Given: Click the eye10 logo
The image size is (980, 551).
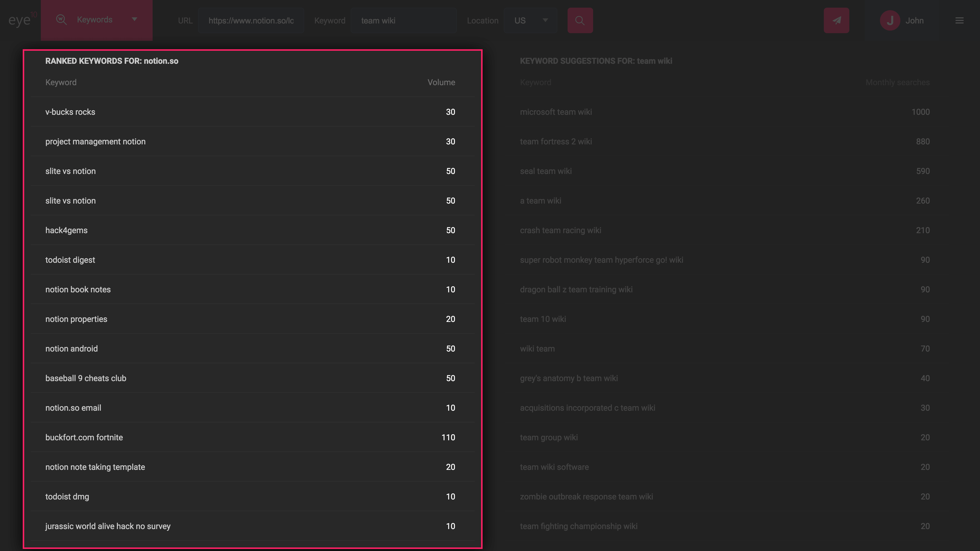Looking at the screenshot, I should pos(23,20).
